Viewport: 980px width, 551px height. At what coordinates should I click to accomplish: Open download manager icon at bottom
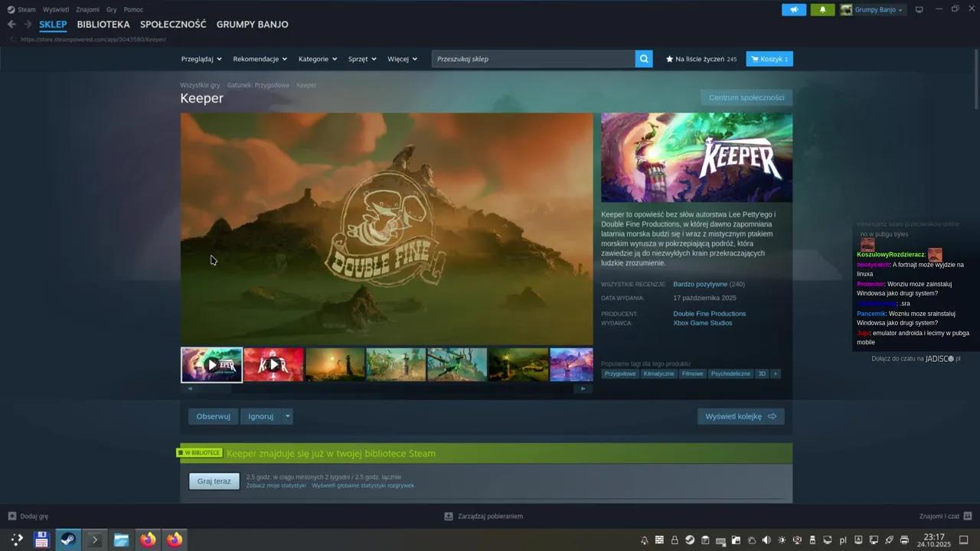tap(449, 517)
